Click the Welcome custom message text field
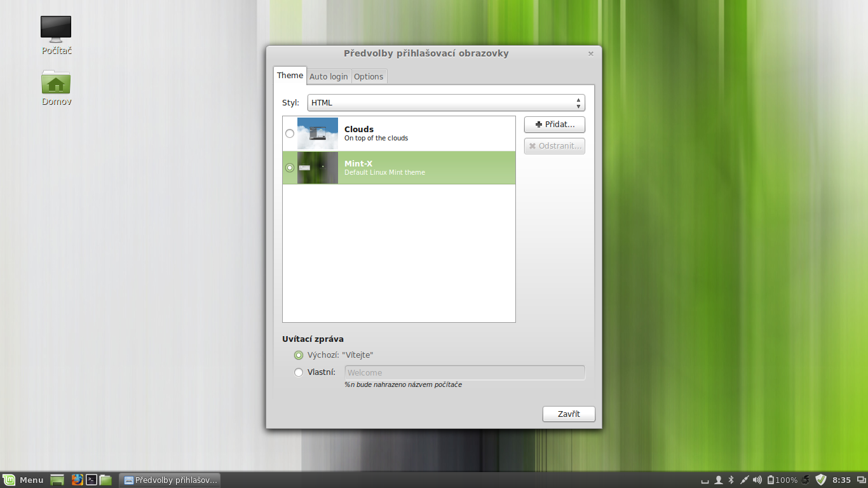 pos(465,372)
